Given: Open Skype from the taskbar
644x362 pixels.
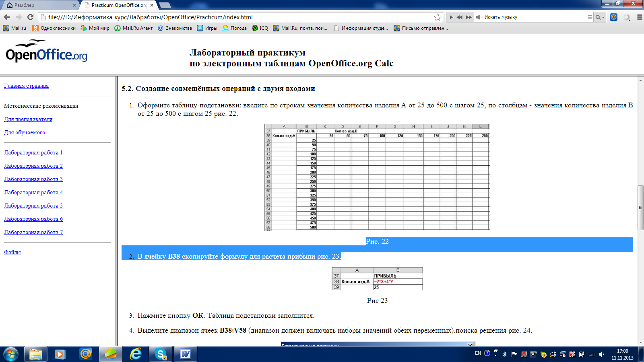Looking at the screenshot, I should 161,354.
